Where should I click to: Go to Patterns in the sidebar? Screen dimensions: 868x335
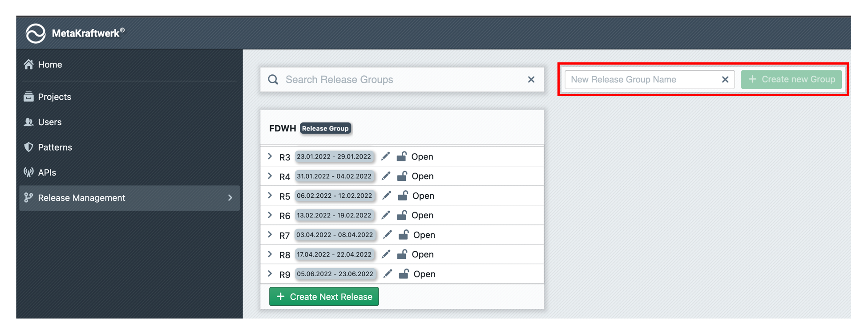pyautogui.click(x=55, y=147)
